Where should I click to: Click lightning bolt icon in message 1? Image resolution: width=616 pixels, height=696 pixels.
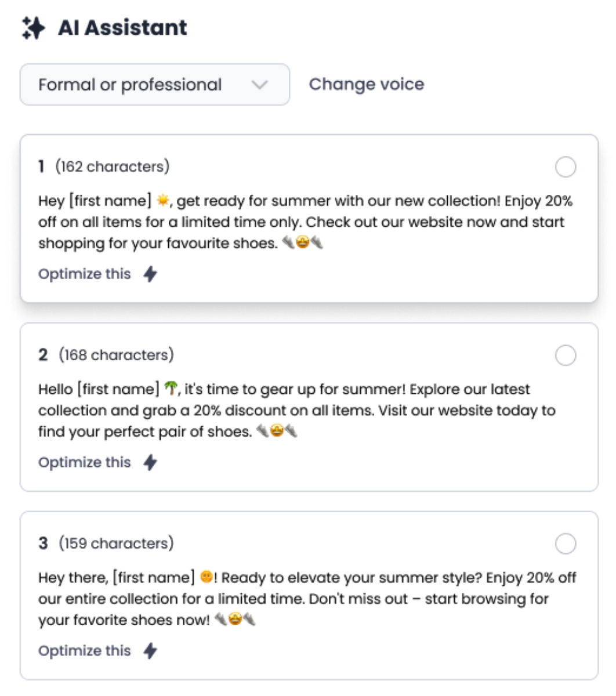[150, 274]
